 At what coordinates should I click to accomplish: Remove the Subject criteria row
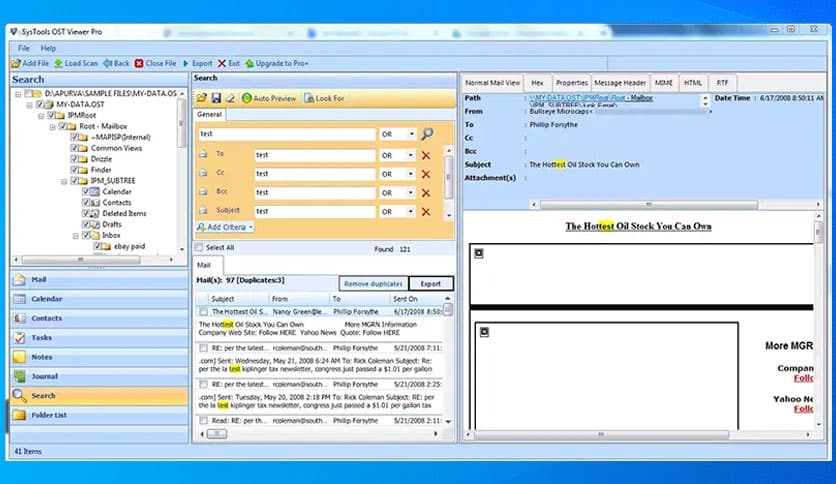tap(426, 212)
